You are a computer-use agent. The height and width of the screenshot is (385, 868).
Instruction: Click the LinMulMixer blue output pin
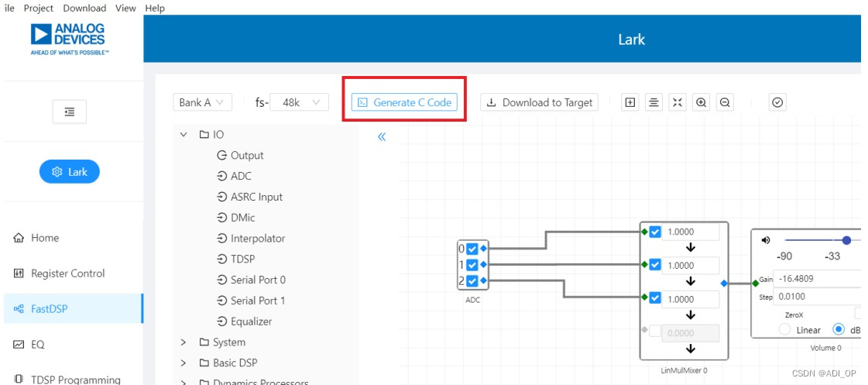click(x=724, y=283)
